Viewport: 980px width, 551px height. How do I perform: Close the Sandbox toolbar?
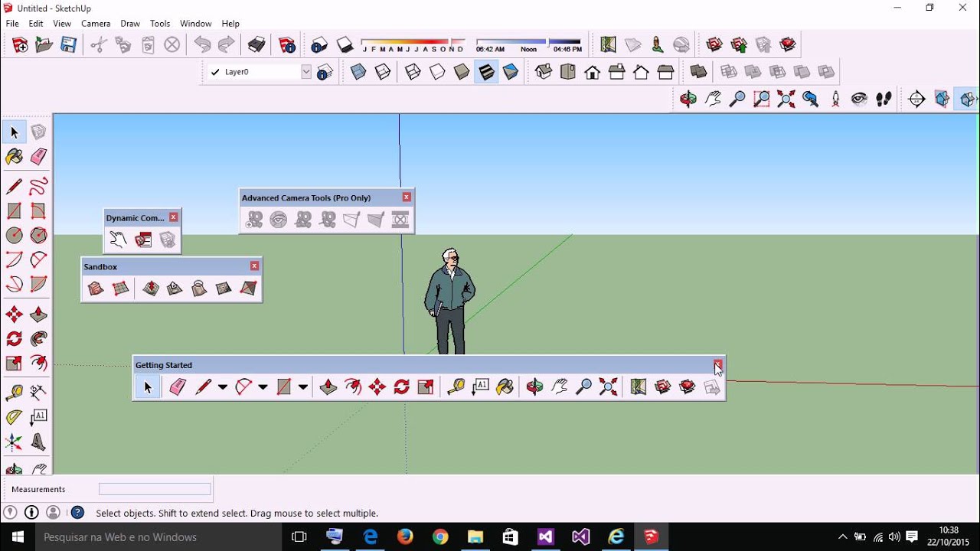point(255,266)
